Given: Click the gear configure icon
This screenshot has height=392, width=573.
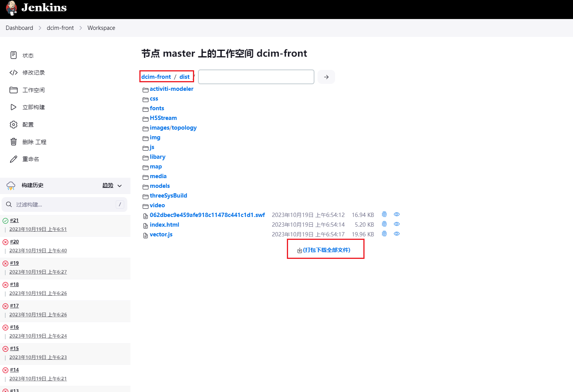Looking at the screenshot, I should 14,125.
